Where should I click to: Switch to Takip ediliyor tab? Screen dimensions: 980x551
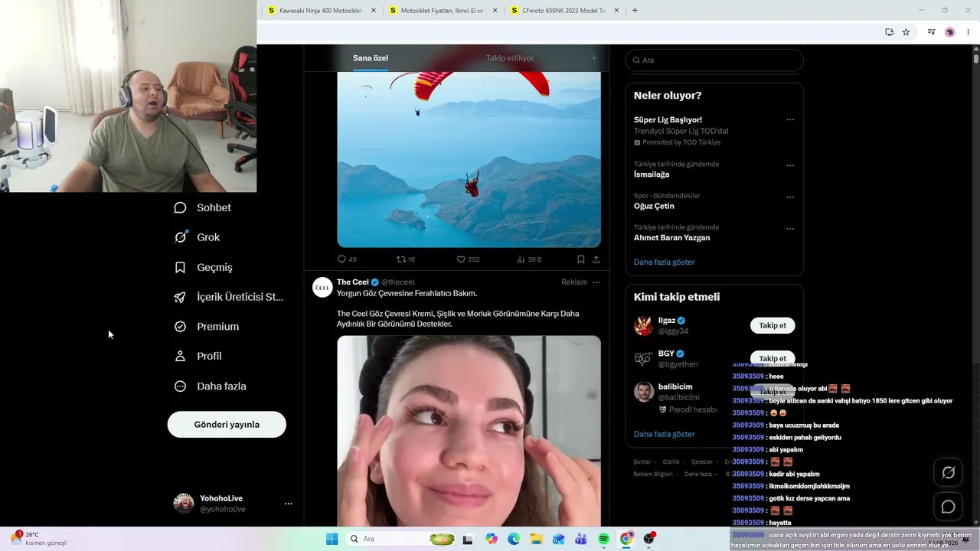(510, 58)
